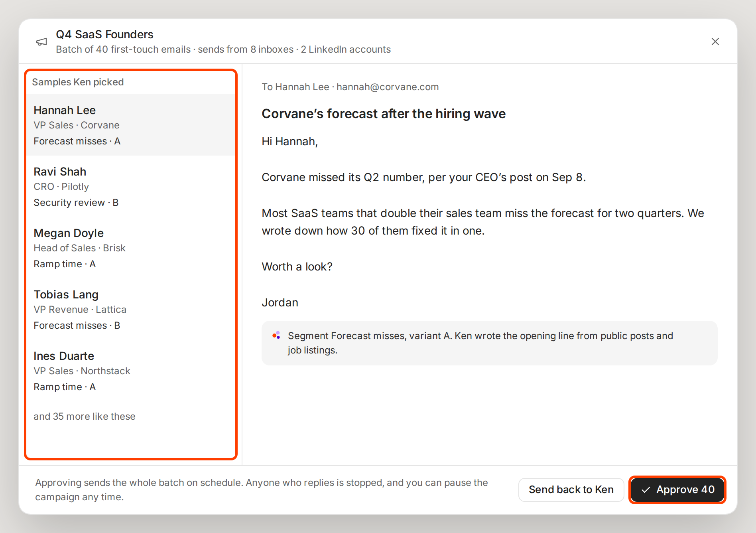Click the 'Q4 SaaS Founders' title
Viewport: 756px width, 533px height.
point(104,34)
